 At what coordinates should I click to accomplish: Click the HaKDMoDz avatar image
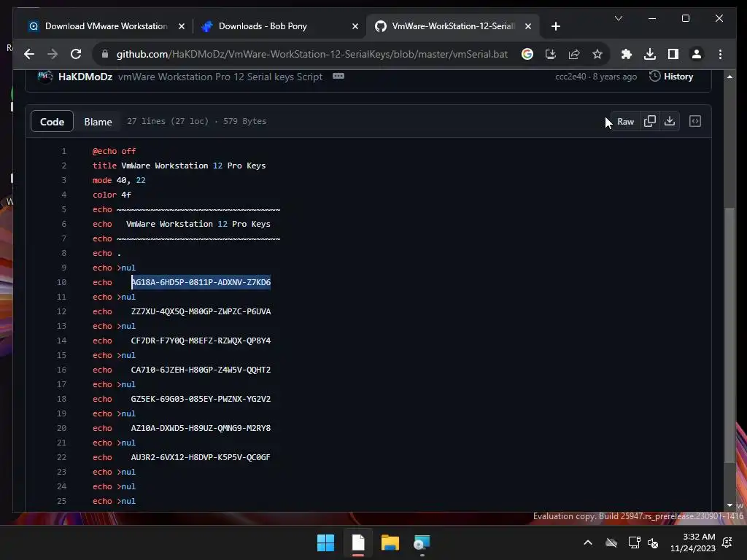coord(44,77)
